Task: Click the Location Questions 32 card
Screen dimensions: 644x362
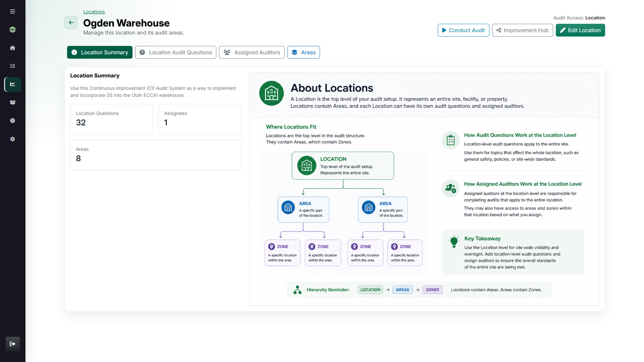Action: 111,119
